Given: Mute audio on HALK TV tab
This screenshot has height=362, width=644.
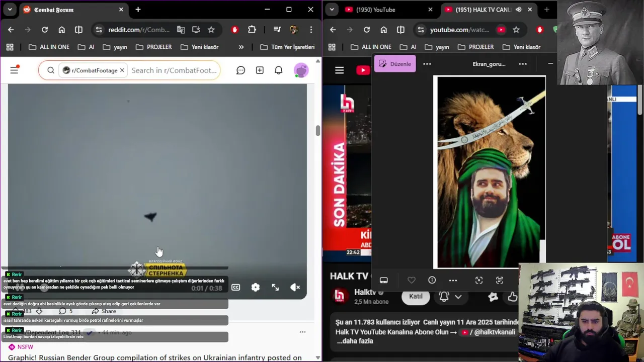Looking at the screenshot, I should point(518,10).
